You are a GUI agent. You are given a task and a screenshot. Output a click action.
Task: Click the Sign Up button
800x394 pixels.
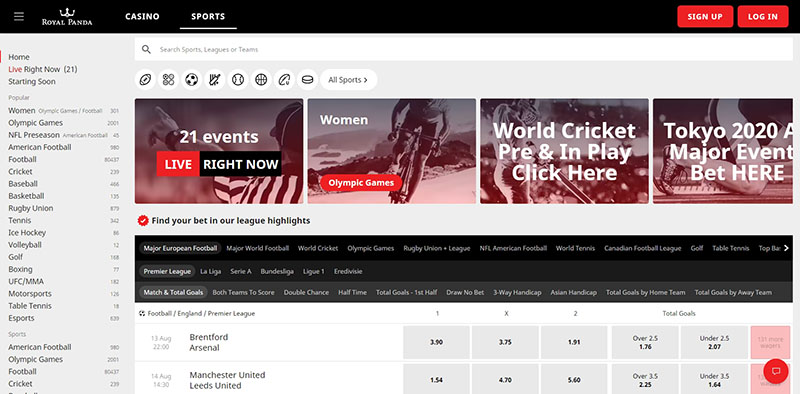coord(705,16)
